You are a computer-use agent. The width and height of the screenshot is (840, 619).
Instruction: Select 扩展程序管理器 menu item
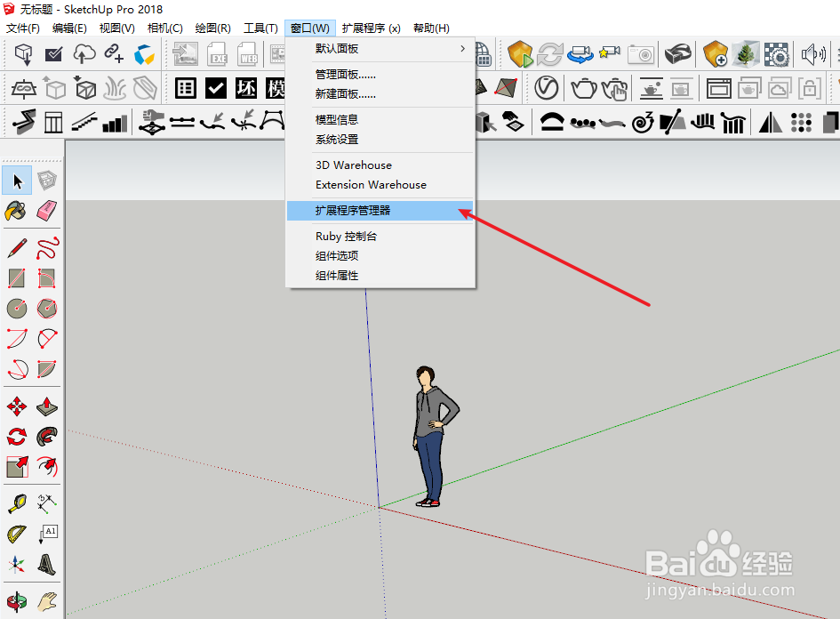[x=380, y=211]
